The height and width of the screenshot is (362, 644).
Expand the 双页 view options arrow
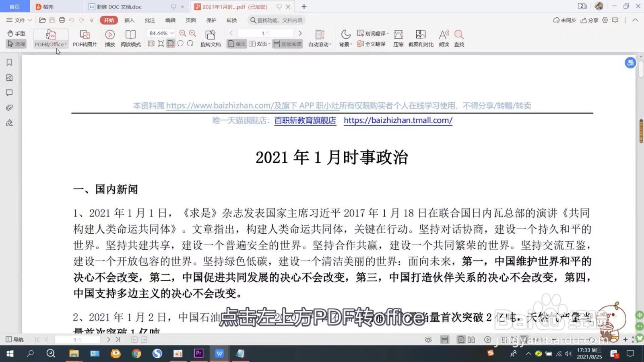click(269, 44)
